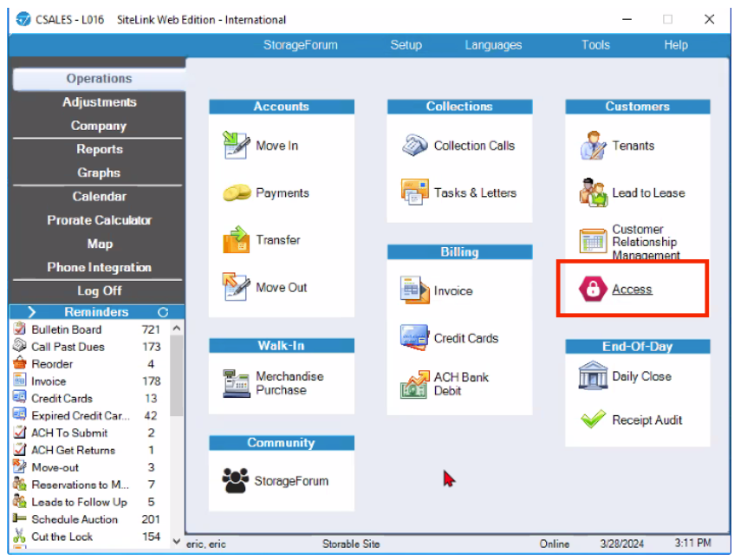Open Reports from the sidebar
Image resolution: width=734 pixels, height=560 pixels.
(x=100, y=149)
